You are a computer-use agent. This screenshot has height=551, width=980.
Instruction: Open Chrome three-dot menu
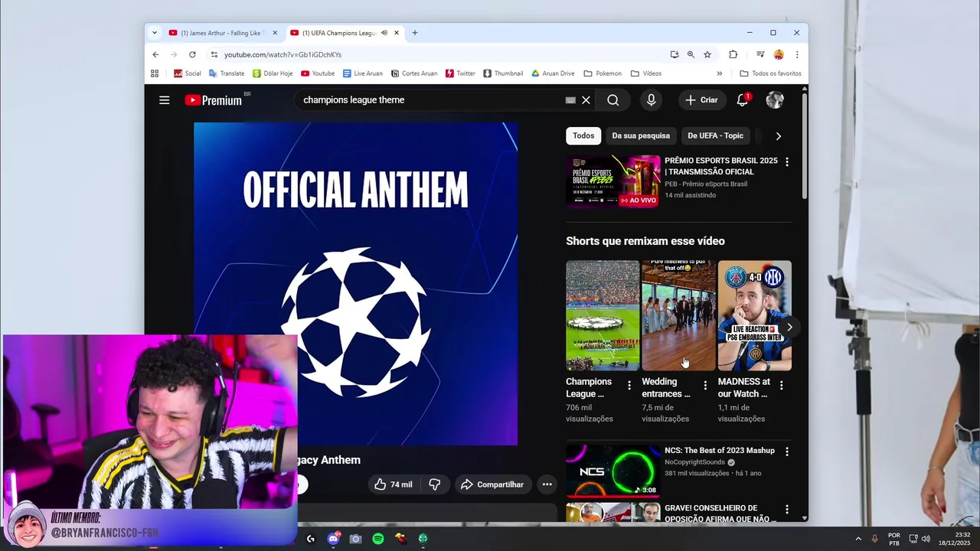coord(797,54)
